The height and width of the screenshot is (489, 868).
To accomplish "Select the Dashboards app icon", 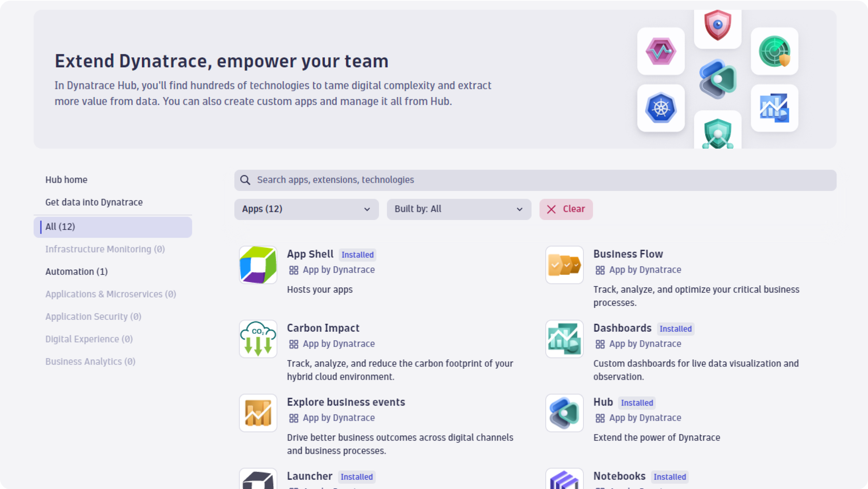I will tap(564, 339).
